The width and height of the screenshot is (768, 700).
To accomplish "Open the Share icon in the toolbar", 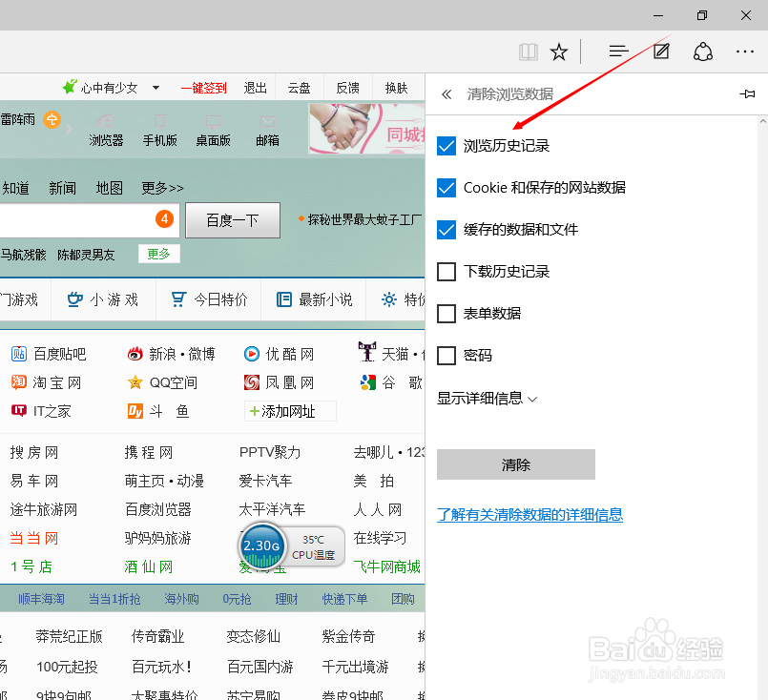I will point(703,51).
